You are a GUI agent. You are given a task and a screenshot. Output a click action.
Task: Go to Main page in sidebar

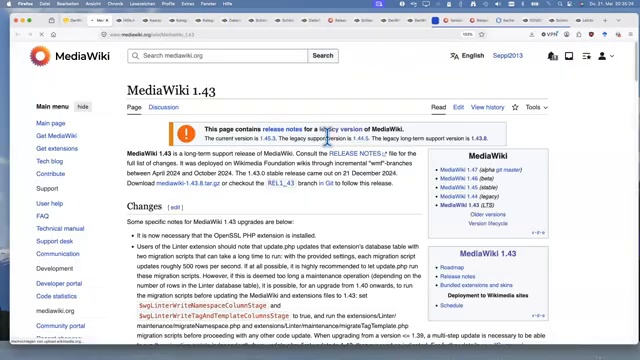pos(51,123)
